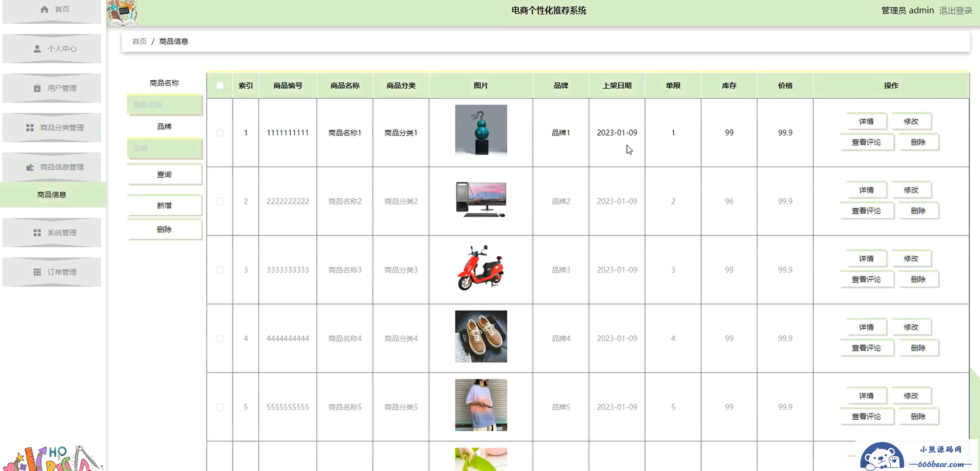
Task: Click 查看评论 for 商品名称3
Action: (x=866, y=279)
